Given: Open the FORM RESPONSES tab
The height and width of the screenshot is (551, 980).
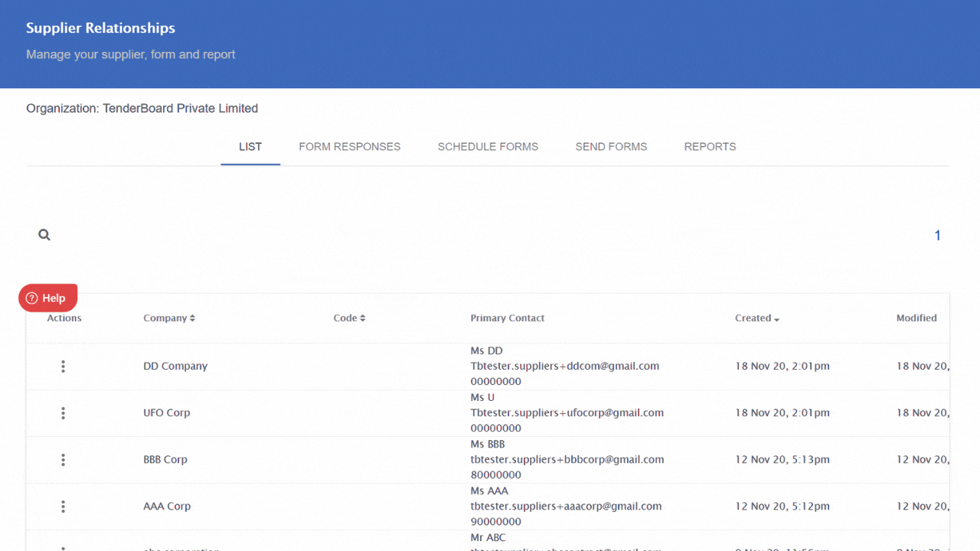Looking at the screenshot, I should point(350,146).
